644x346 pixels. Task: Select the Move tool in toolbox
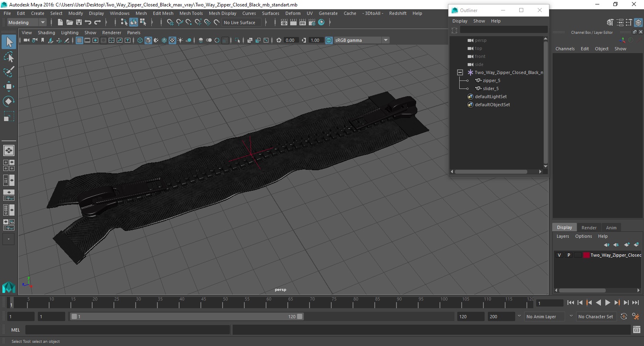click(x=8, y=86)
